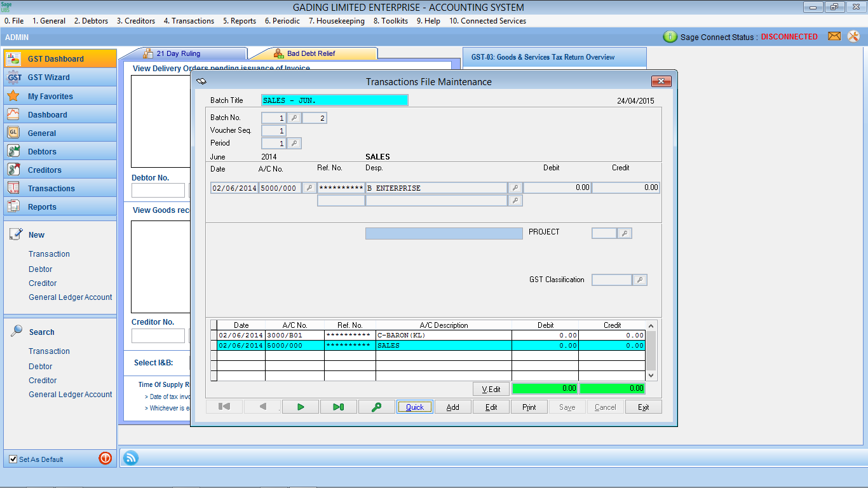Click the PROJECT code field
The image size is (868, 488).
coord(604,233)
